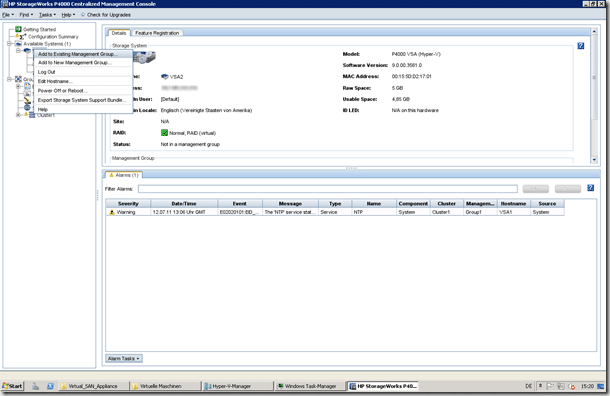Select Getting Started in the tree
The height and width of the screenshot is (396, 610).
coord(39,30)
